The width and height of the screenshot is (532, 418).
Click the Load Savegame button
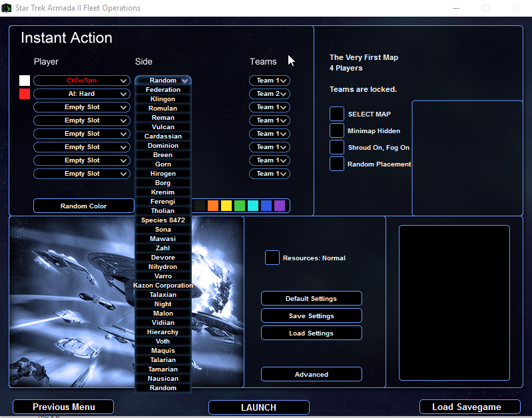[x=470, y=407]
